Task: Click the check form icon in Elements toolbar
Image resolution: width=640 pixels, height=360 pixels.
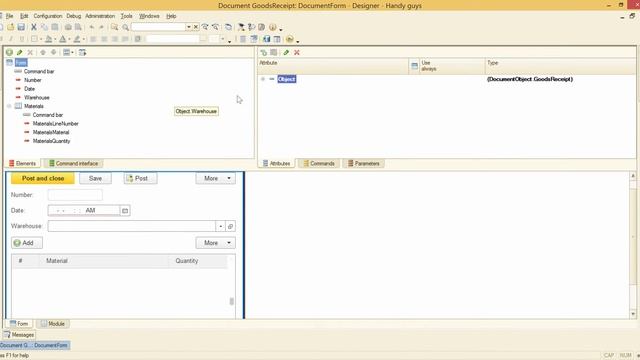Action: (82, 52)
